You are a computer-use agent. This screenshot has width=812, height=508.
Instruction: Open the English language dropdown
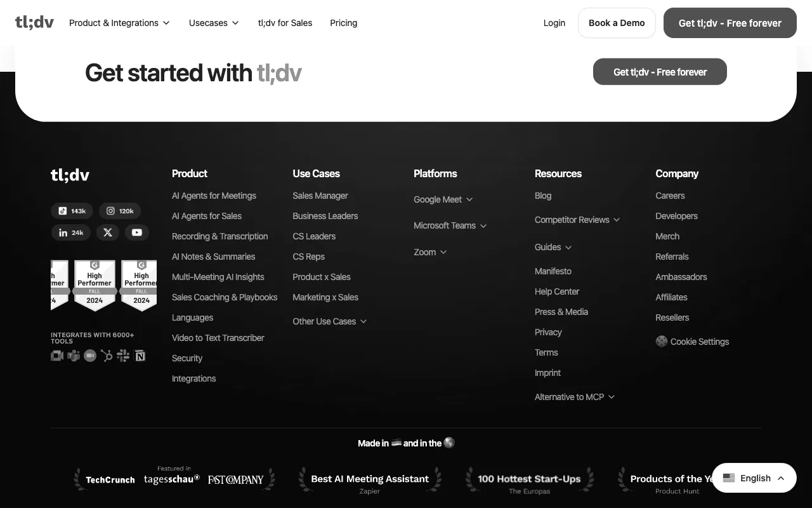tap(754, 478)
